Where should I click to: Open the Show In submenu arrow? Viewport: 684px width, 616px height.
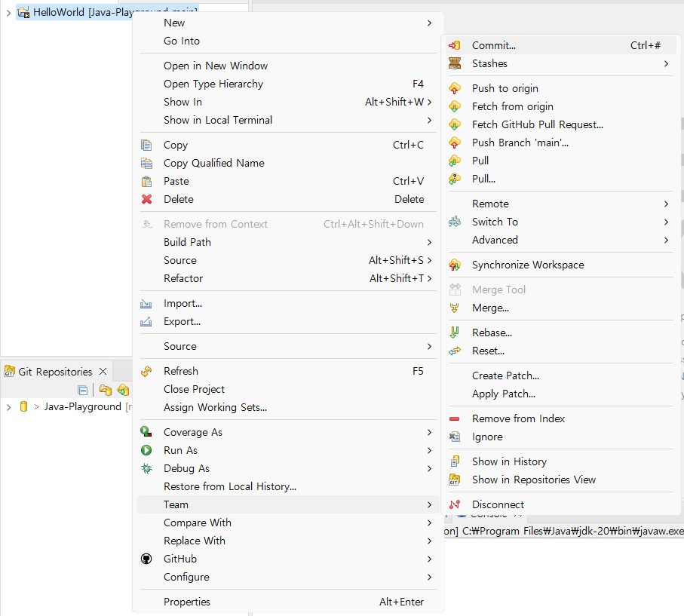(429, 102)
